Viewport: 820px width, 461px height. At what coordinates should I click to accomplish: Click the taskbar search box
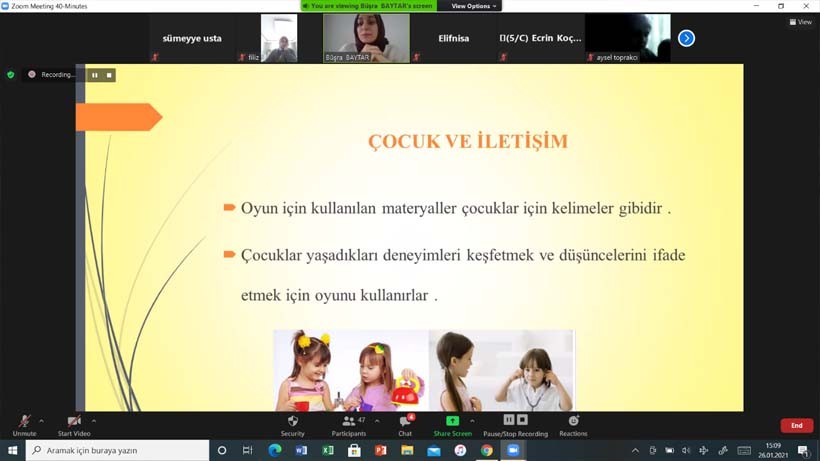point(117,450)
